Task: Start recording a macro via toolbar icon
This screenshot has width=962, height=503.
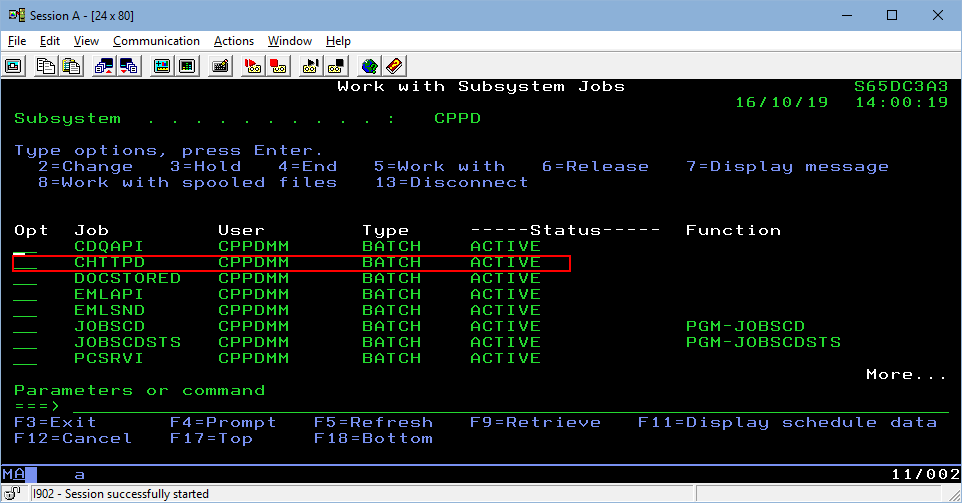Action: click(x=253, y=66)
